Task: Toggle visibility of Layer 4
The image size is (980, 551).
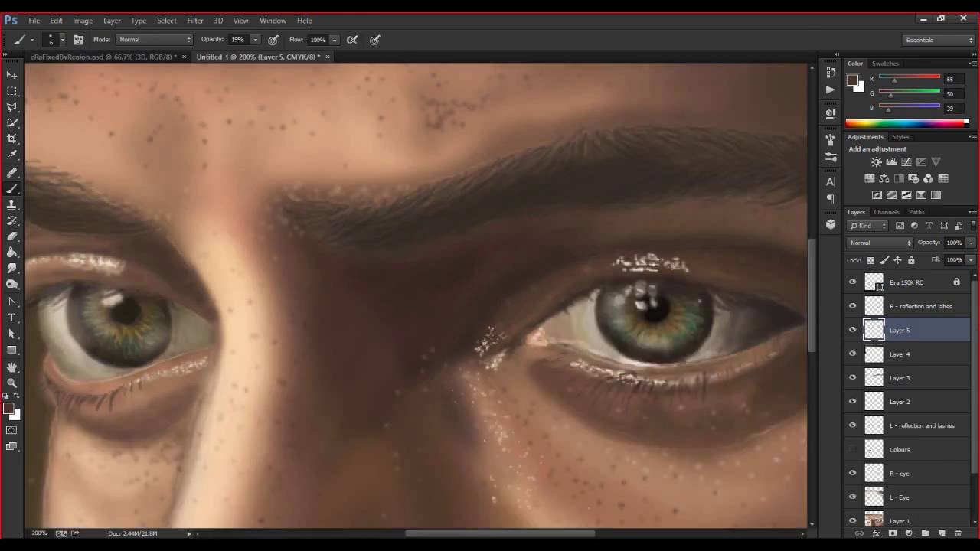Action: [x=853, y=354]
